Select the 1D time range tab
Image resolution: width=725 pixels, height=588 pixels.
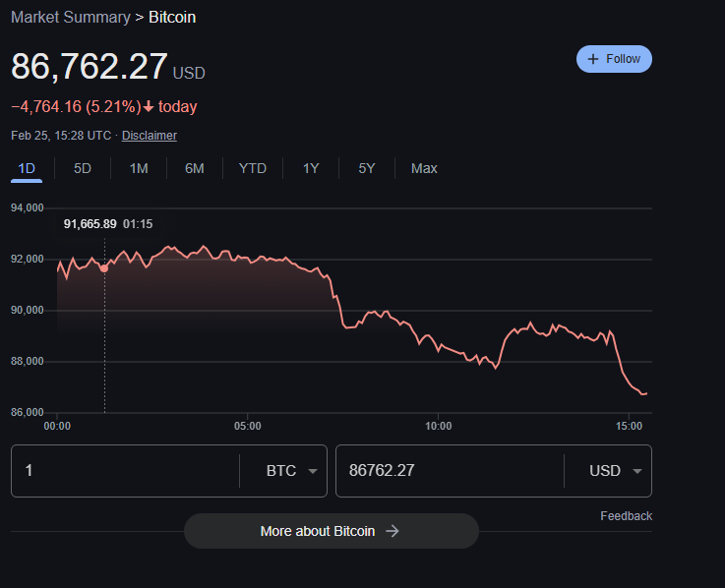(x=27, y=168)
